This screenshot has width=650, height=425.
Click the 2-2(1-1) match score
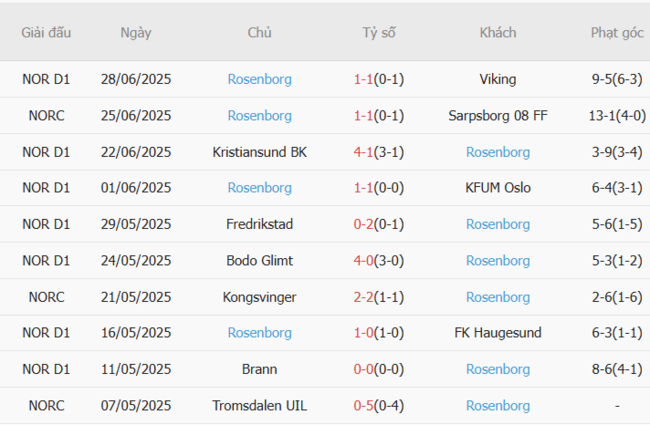[379, 297]
